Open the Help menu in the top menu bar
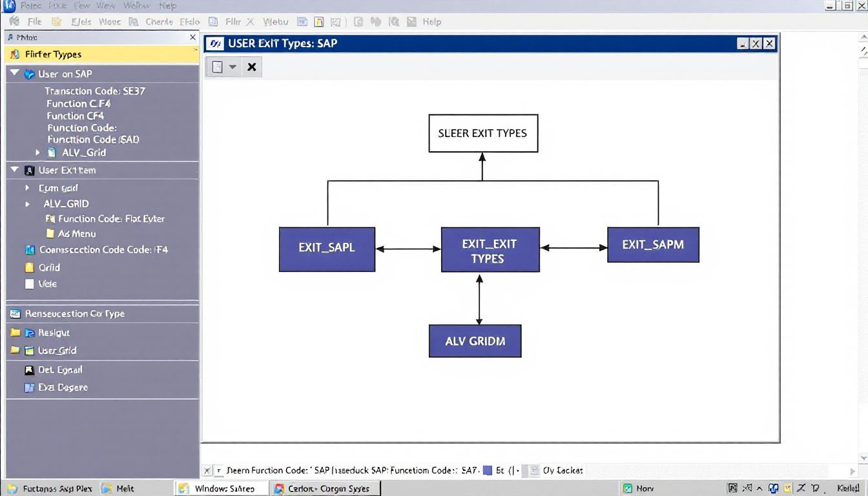The width and height of the screenshot is (868, 496). tap(167, 6)
